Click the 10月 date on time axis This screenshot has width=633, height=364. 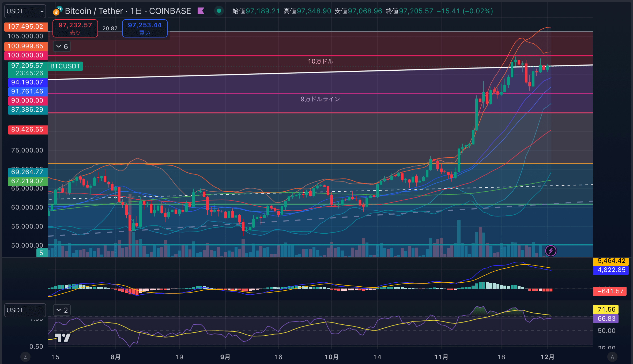331,357
